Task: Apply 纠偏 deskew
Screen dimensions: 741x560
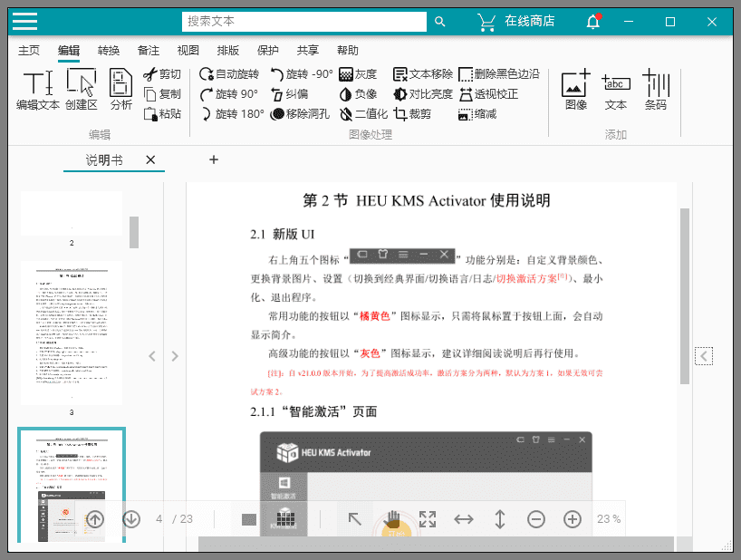Action: [289, 94]
